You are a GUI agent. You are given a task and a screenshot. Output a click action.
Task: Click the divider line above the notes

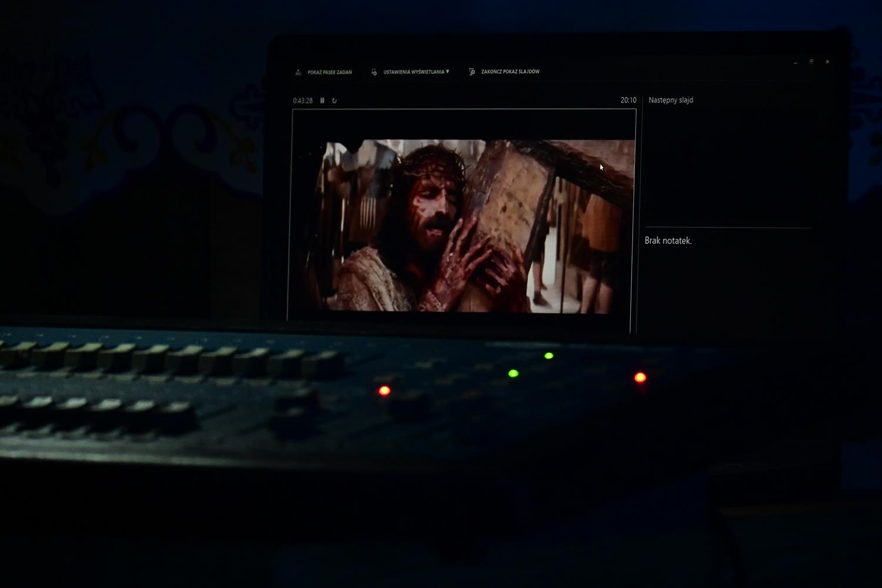(728, 227)
